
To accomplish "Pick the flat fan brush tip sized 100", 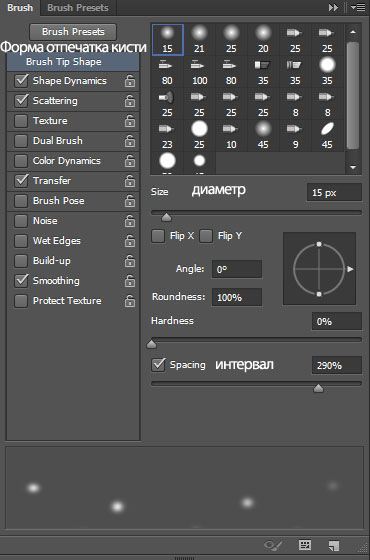I will click(199, 72).
